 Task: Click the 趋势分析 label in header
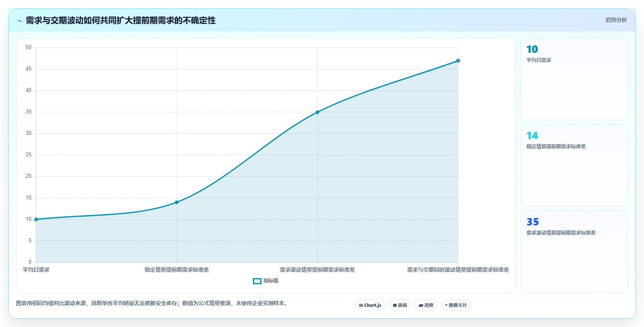pyautogui.click(x=616, y=20)
